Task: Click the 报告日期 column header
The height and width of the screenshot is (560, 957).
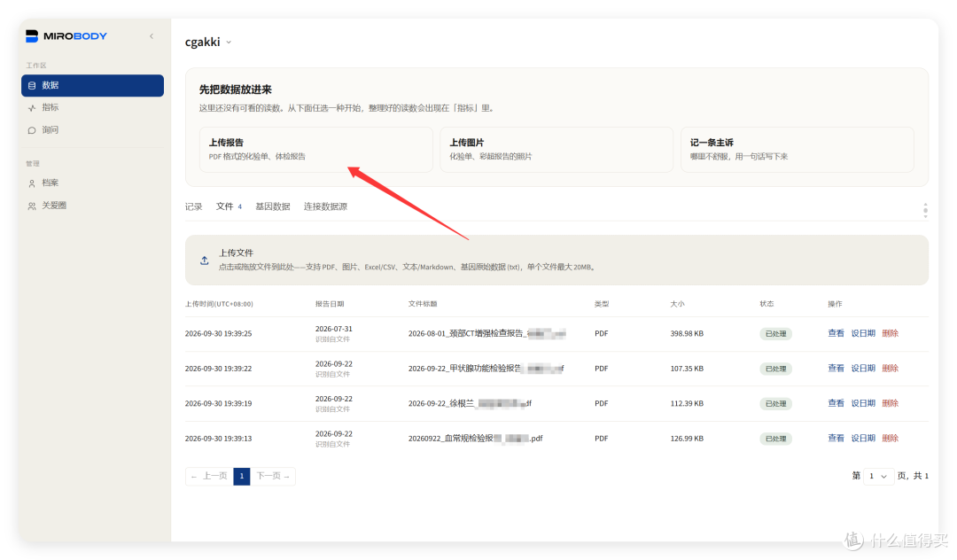Action: pos(330,304)
